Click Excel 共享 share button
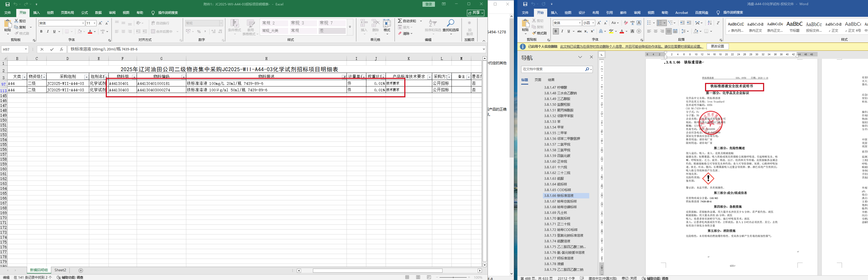 click(476, 13)
